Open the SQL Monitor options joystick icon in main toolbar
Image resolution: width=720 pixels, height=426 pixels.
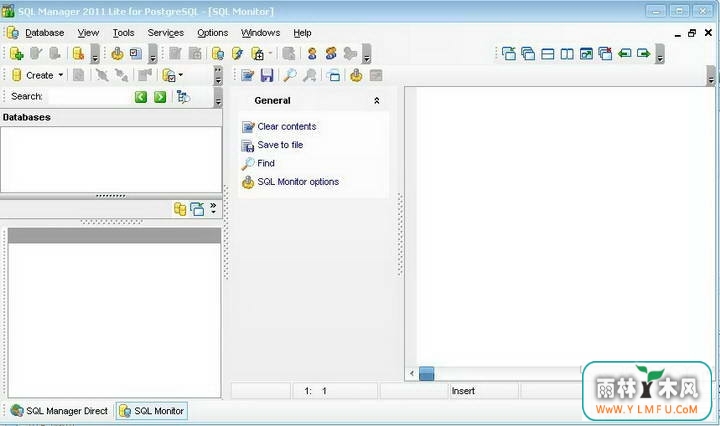[x=117, y=54]
